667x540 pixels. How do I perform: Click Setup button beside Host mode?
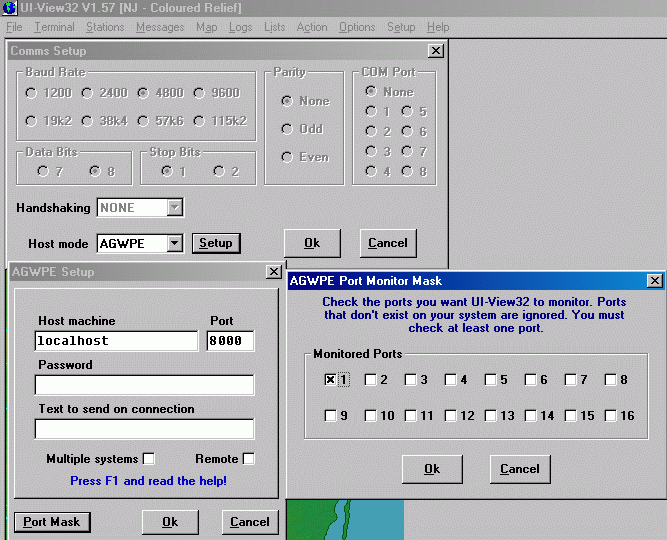click(x=216, y=243)
